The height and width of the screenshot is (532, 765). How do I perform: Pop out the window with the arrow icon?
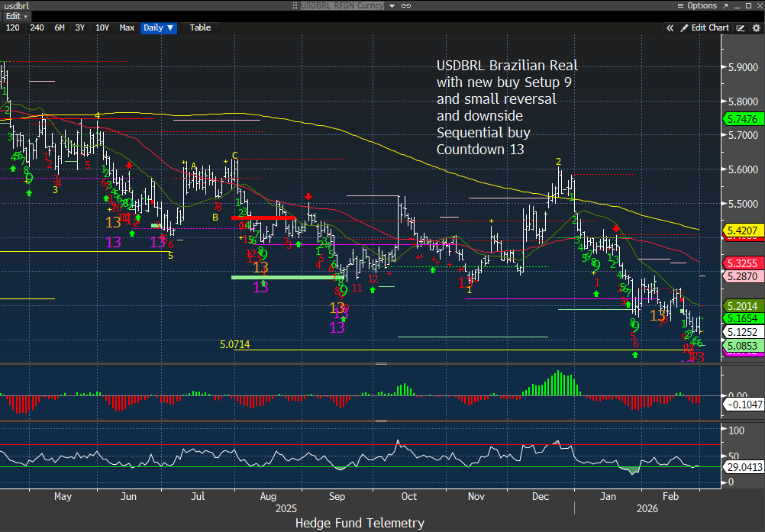[722, 5]
